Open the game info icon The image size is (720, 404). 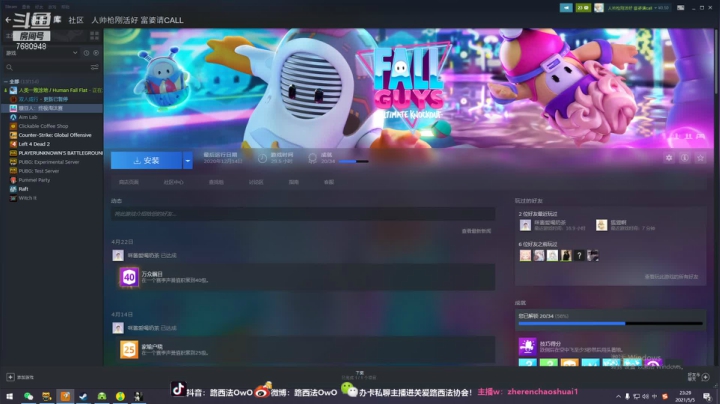(685, 158)
